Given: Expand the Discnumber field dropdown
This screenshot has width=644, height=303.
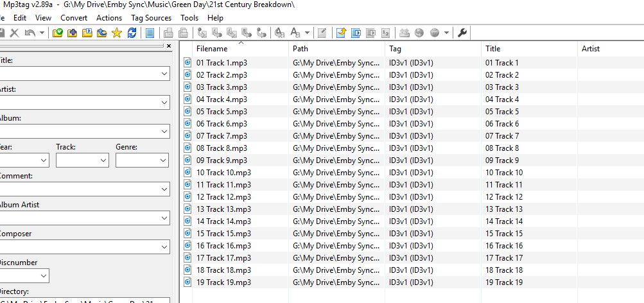Looking at the screenshot, I should point(44,276).
